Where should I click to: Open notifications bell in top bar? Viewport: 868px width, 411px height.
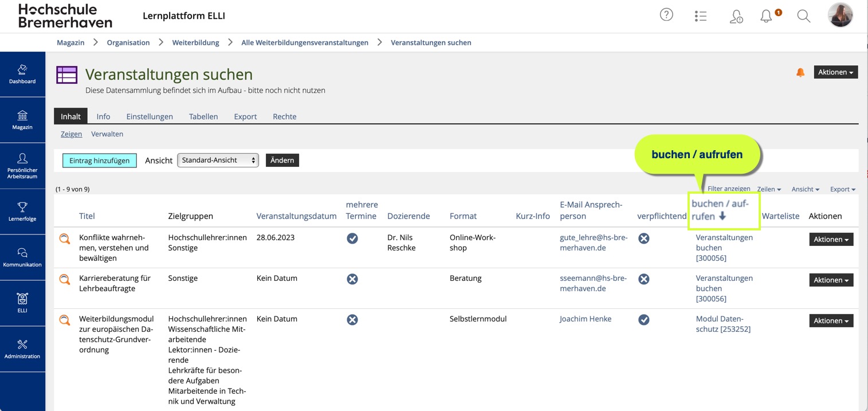click(x=767, y=16)
